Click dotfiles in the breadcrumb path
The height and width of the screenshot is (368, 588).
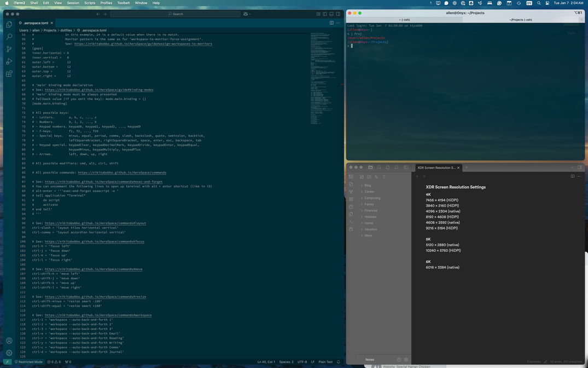(x=66, y=30)
